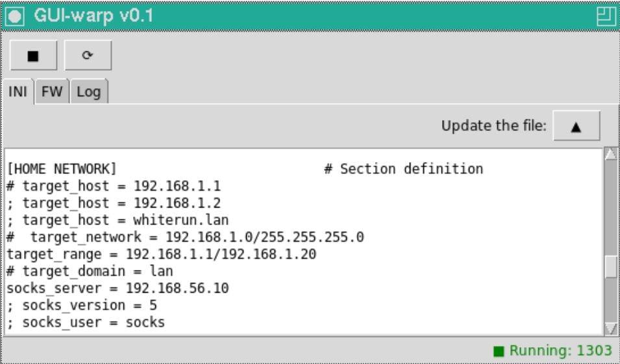This screenshot has height=364, width=620.
Task: Click the target_range line in the editor
Action: (162, 254)
